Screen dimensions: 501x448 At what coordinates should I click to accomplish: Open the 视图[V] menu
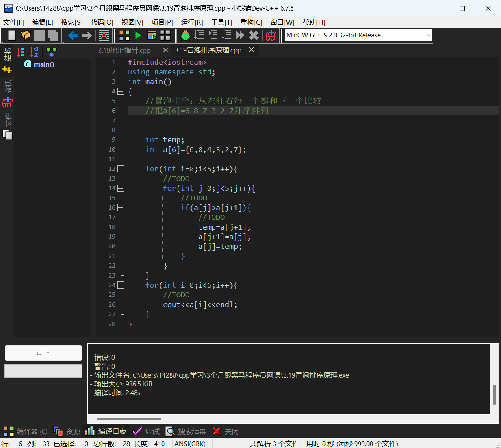tap(132, 22)
